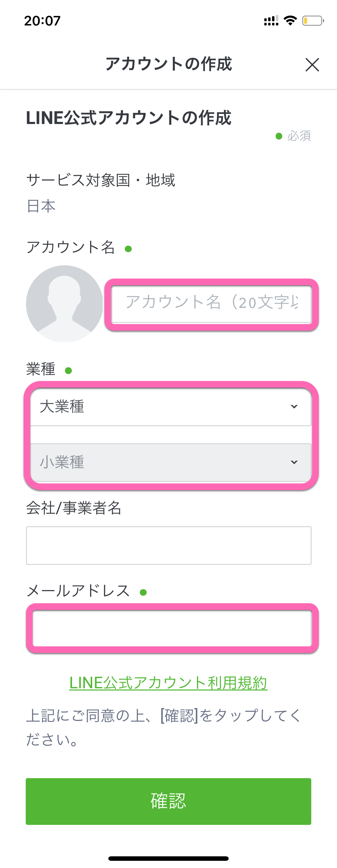Tap the アカウントの作成 header title

click(x=169, y=64)
